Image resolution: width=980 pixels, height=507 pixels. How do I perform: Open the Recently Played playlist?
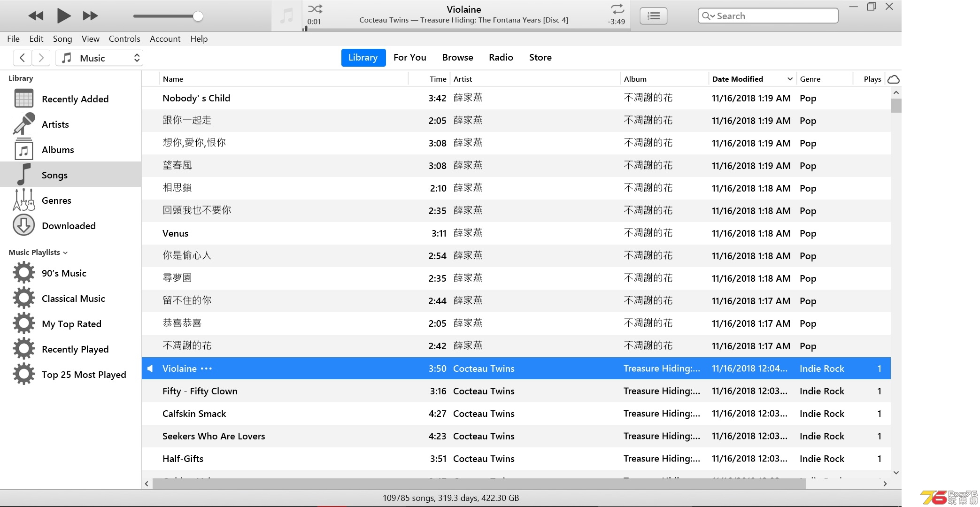tap(70, 349)
